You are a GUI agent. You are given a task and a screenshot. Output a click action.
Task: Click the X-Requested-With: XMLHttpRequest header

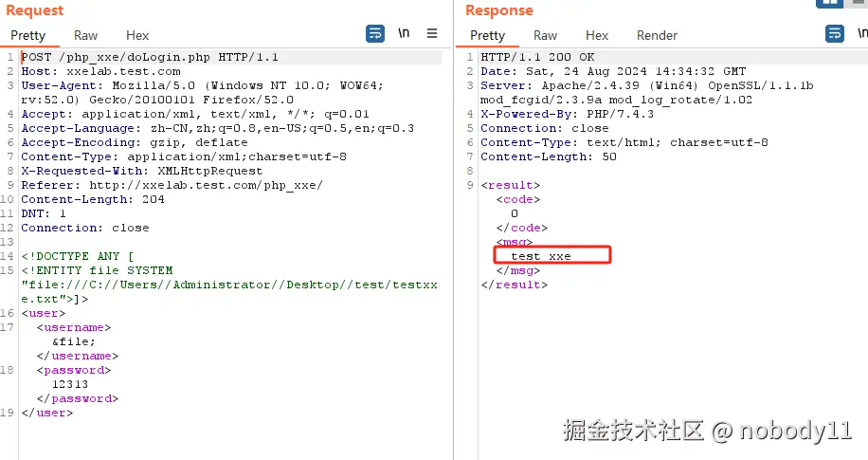(x=142, y=172)
